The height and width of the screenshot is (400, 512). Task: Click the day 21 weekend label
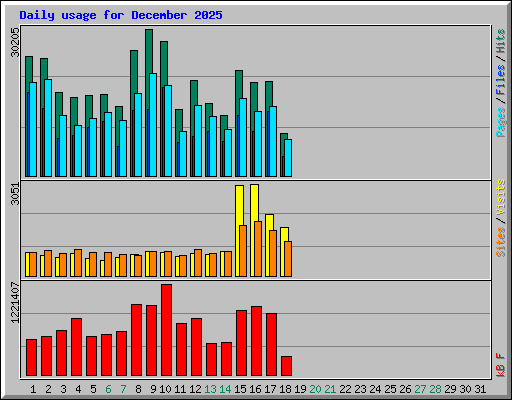pos(330,389)
